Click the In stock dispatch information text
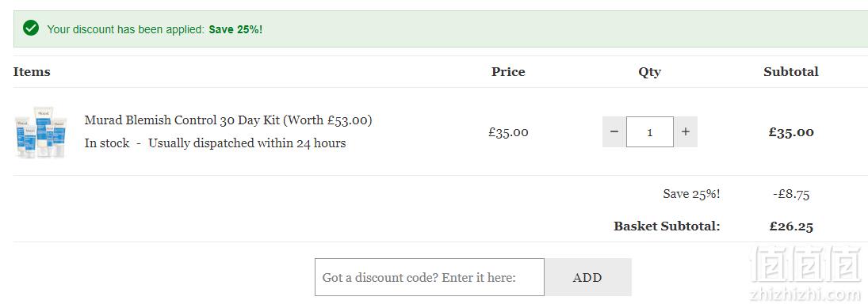 [x=215, y=143]
